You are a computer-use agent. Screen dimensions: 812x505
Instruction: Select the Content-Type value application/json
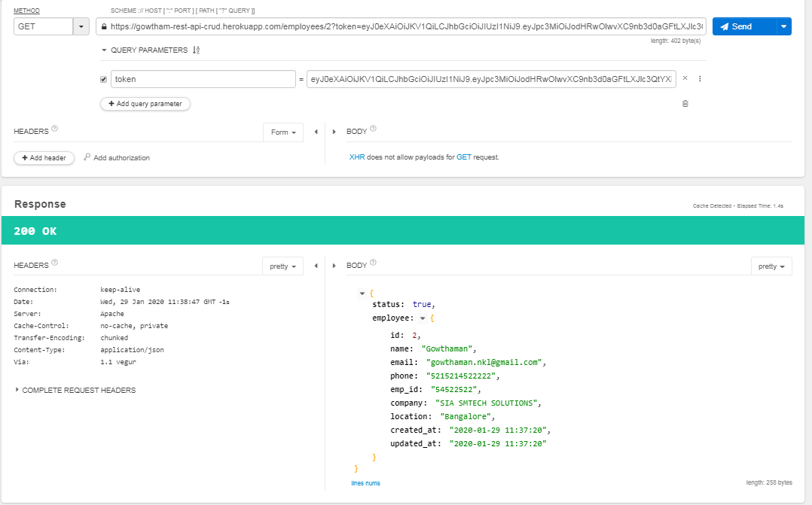[x=132, y=350]
